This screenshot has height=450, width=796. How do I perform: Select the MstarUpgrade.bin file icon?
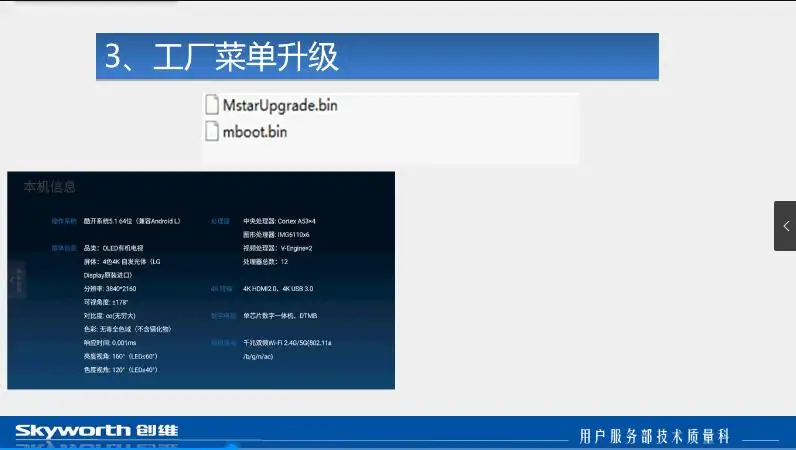tap(212, 105)
